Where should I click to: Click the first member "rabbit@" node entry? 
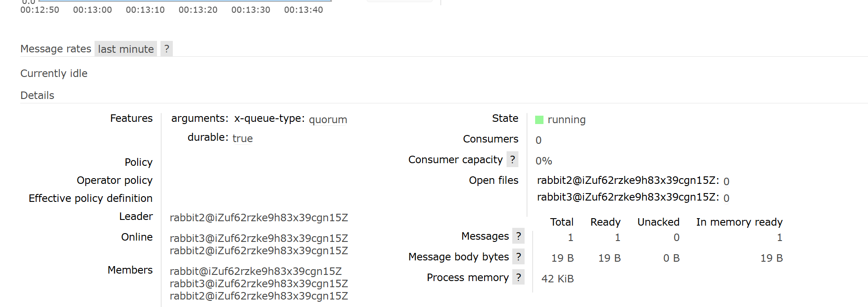click(x=255, y=271)
